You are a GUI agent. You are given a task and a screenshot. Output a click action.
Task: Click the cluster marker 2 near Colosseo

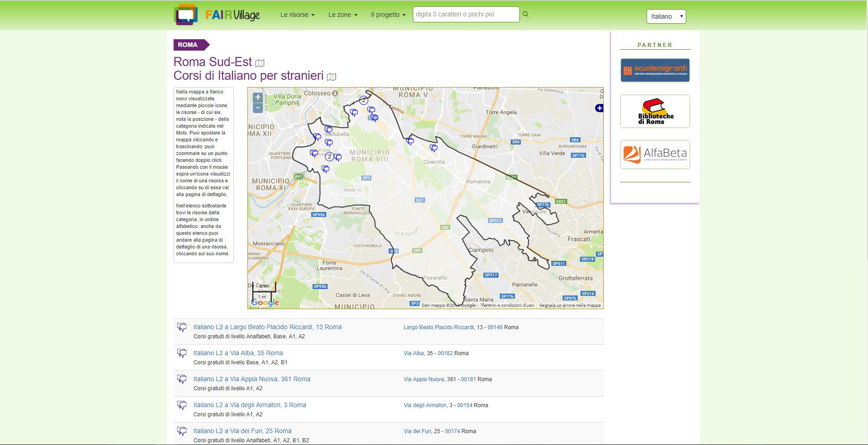364,100
